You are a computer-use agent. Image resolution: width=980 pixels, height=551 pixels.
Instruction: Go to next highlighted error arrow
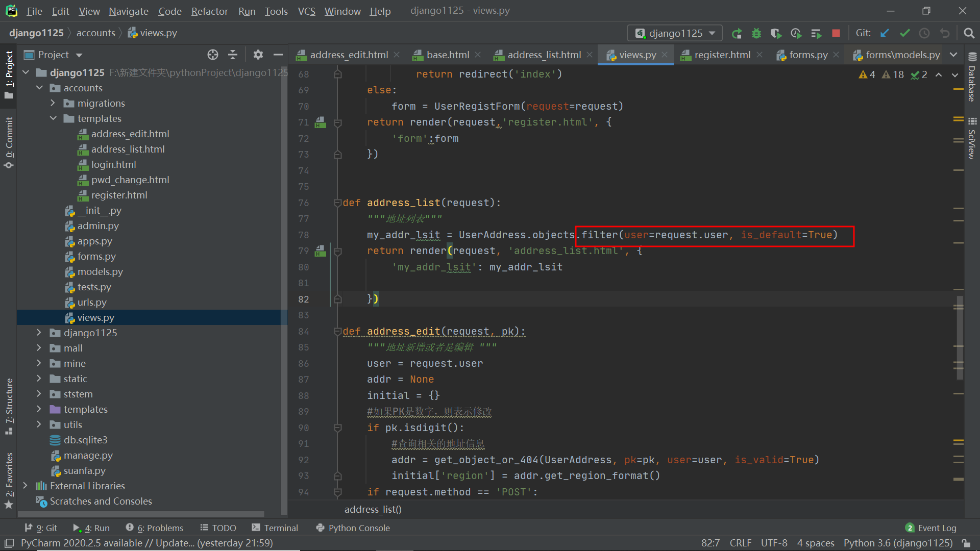click(954, 75)
